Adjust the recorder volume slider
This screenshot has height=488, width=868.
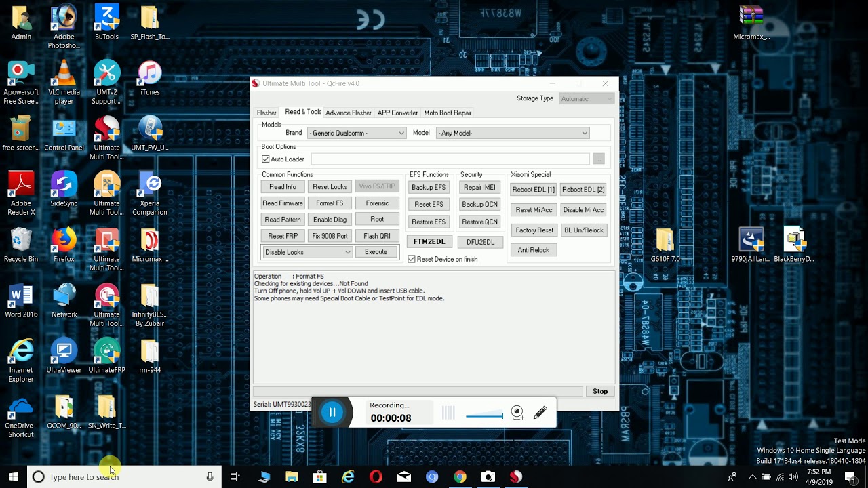[484, 415]
